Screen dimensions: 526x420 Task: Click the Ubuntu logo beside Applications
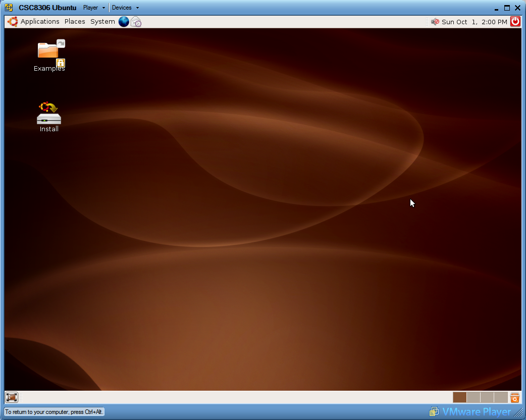pyautogui.click(x=13, y=22)
